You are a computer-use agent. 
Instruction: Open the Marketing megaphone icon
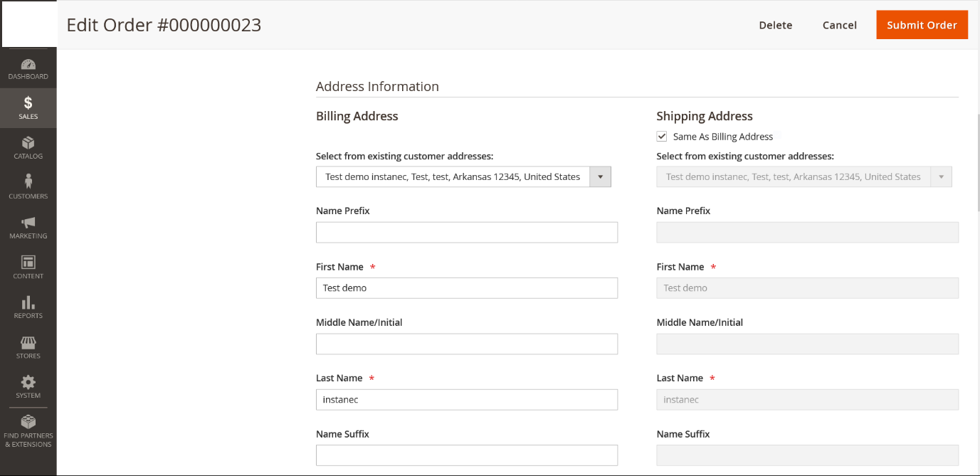click(x=28, y=223)
